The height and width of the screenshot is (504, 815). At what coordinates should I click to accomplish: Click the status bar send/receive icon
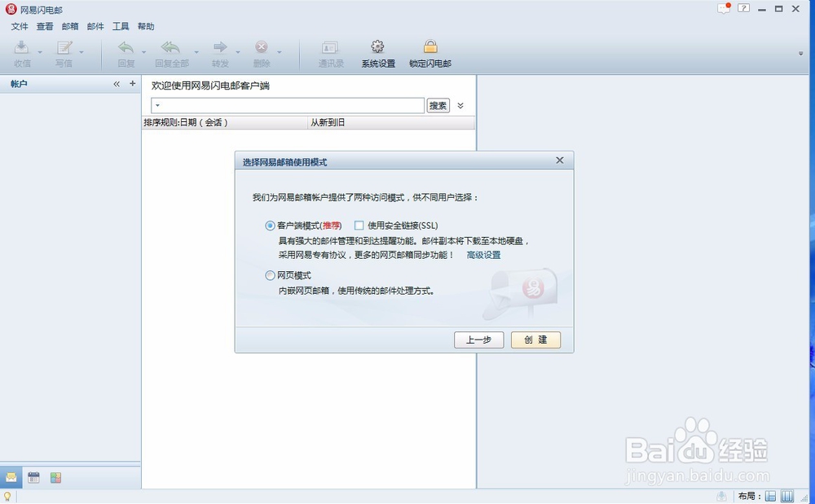click(x=722, y=496)
